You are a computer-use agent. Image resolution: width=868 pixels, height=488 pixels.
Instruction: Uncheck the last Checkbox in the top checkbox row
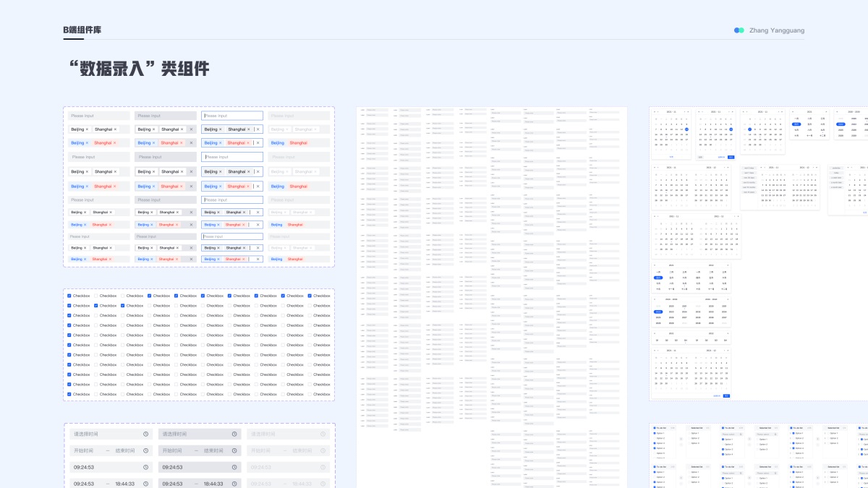(310, 296)
